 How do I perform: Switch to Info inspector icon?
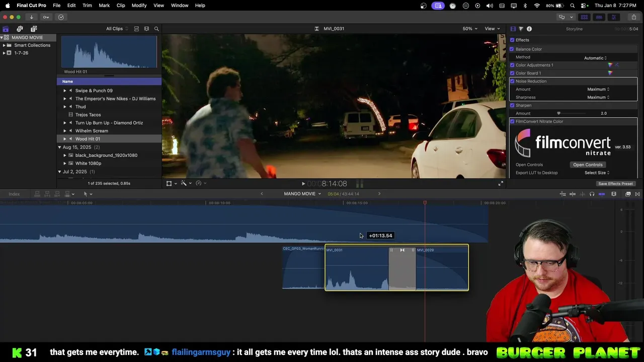click(x=529, y=29)
